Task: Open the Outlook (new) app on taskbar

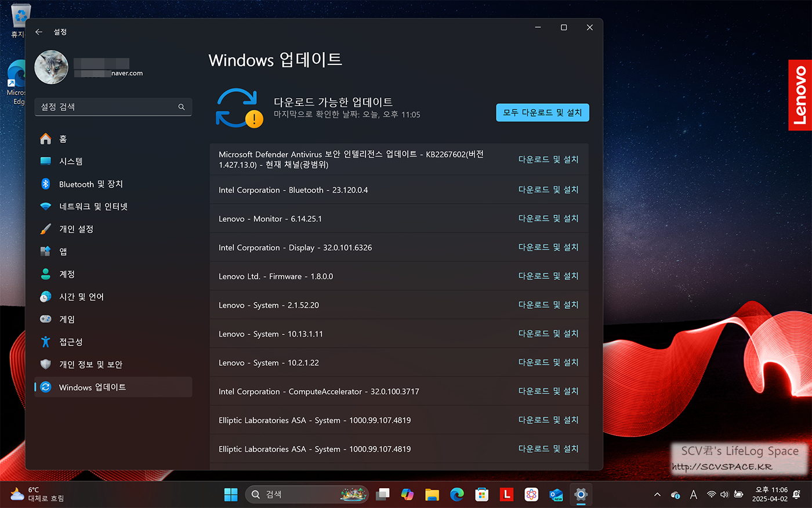Action: pos(556,495)
